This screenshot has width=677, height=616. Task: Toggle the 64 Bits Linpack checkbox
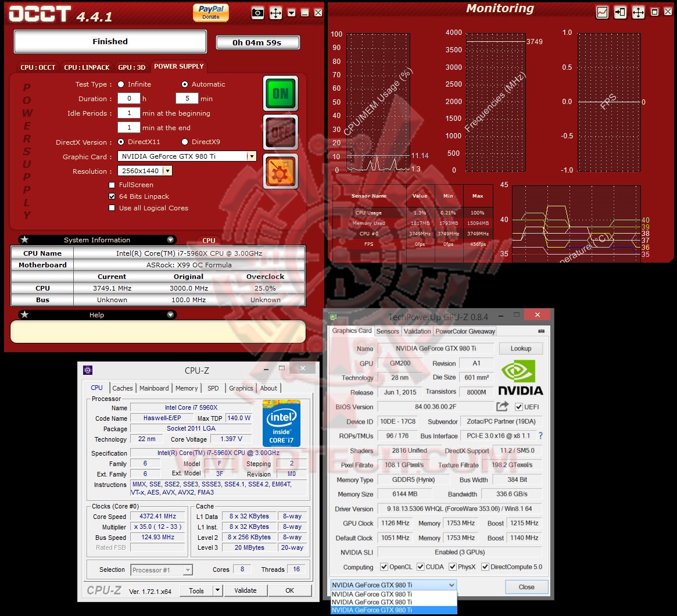(112, 196)
